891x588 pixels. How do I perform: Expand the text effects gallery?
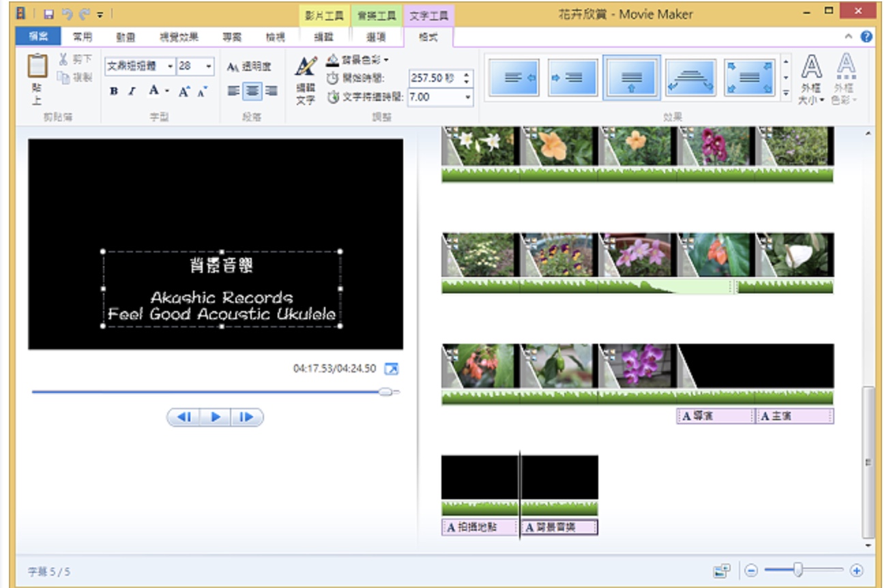point(786,92)
